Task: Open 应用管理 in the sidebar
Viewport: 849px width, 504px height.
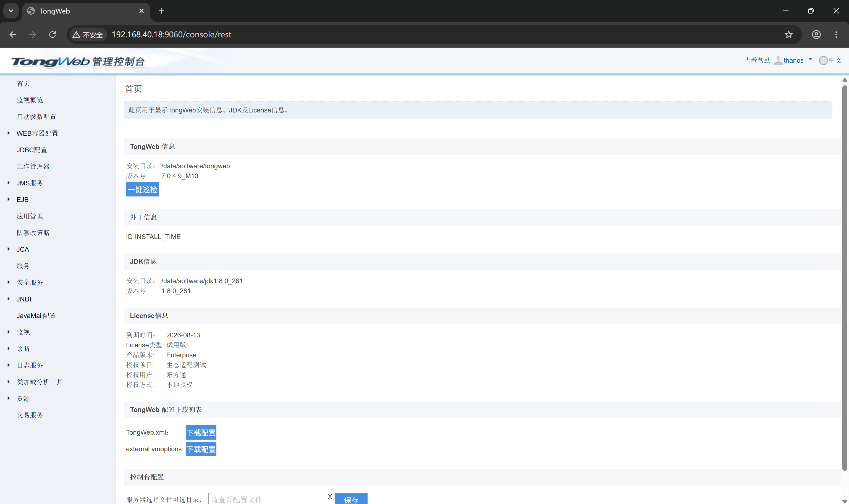Action: click(30, 216)
